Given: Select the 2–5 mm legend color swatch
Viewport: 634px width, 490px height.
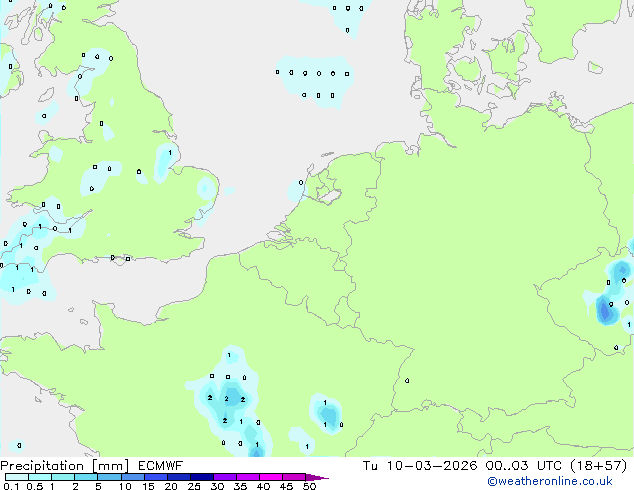Looking at the screenshot, I should 86,477.
